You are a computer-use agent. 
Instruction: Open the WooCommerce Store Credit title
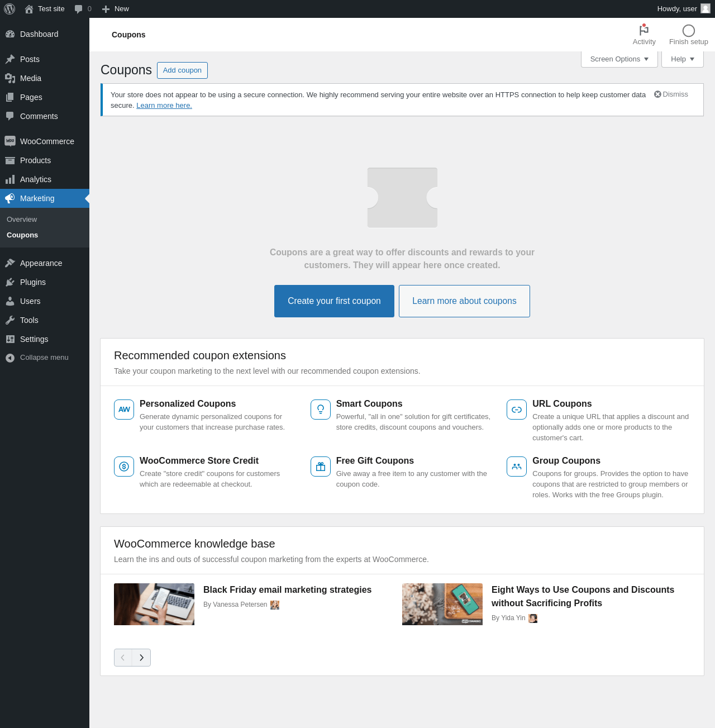199,461
